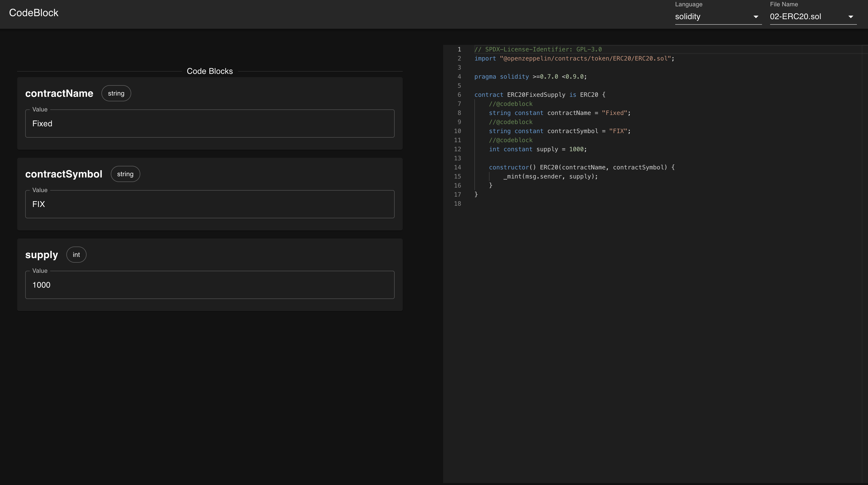Click the contractSymbol value field containing FIX
The image size is (868, 485).
click(x=210, y=204)
